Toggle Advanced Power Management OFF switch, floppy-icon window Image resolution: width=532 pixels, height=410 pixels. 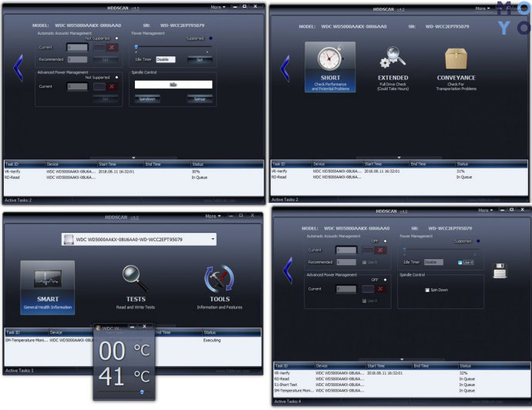tap(374, 289)
